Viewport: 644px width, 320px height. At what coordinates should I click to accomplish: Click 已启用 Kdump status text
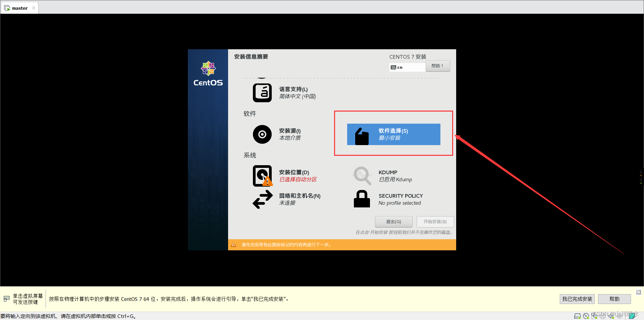point(395,180)
